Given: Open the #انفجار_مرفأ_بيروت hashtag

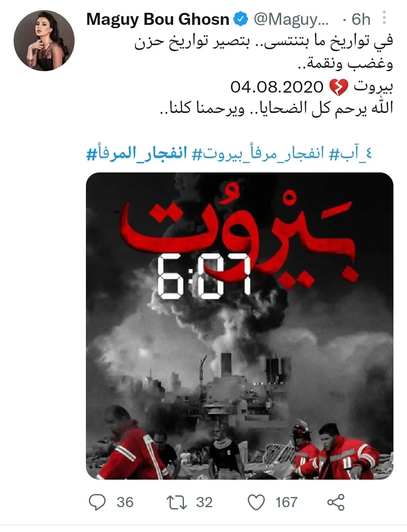Looking at the screenshot, I should pos(259,154).
